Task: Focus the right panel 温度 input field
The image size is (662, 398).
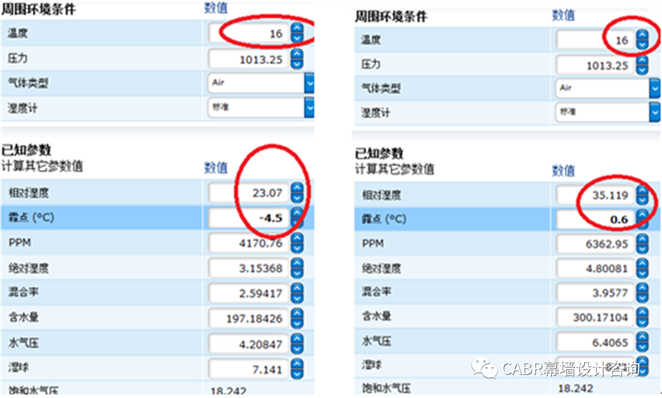Action: point(596,40)
